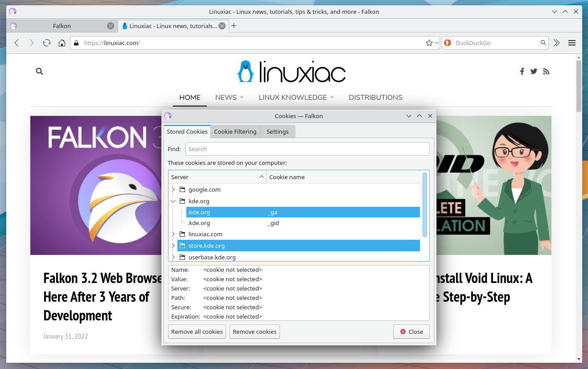Expand the store.kde.org cookie group
Image resolution: width=588 pixels, height=369 pixels.
(x=173, y=246)
